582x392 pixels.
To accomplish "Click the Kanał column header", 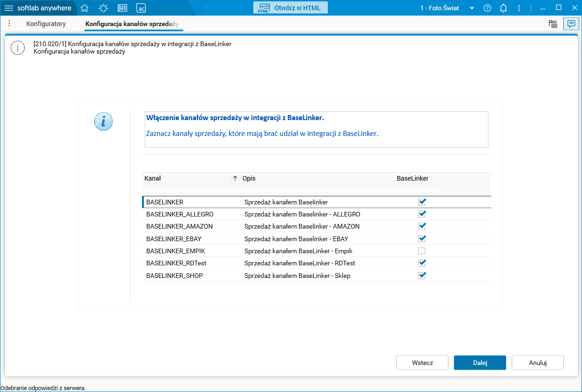I will 186,178.
